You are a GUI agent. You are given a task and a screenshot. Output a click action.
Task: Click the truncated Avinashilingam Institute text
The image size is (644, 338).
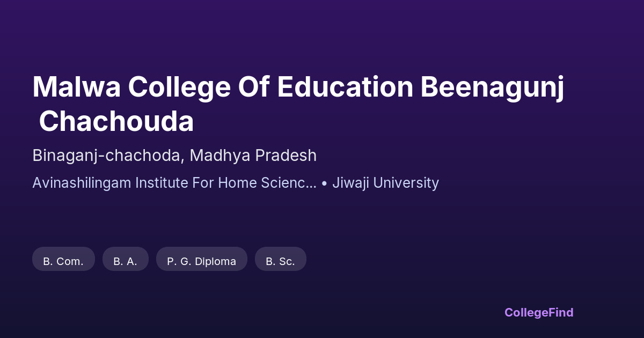pyautogui.click(x=174, y=183)
